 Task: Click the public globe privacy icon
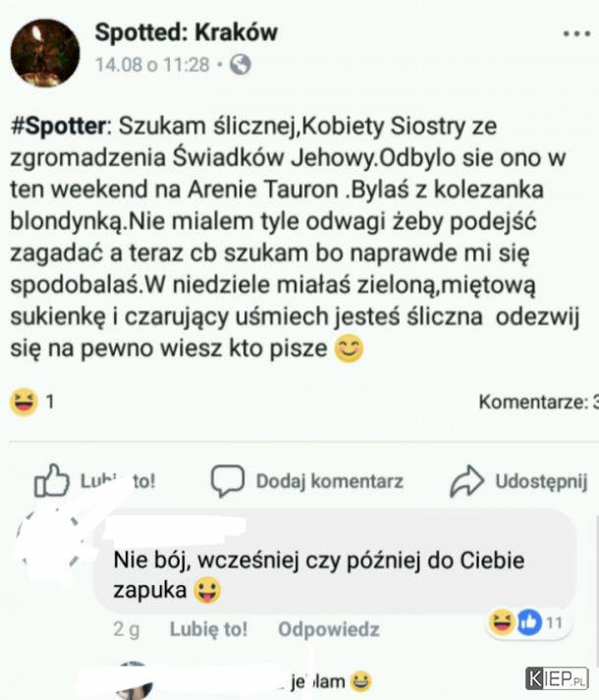[x=241, y=65]
